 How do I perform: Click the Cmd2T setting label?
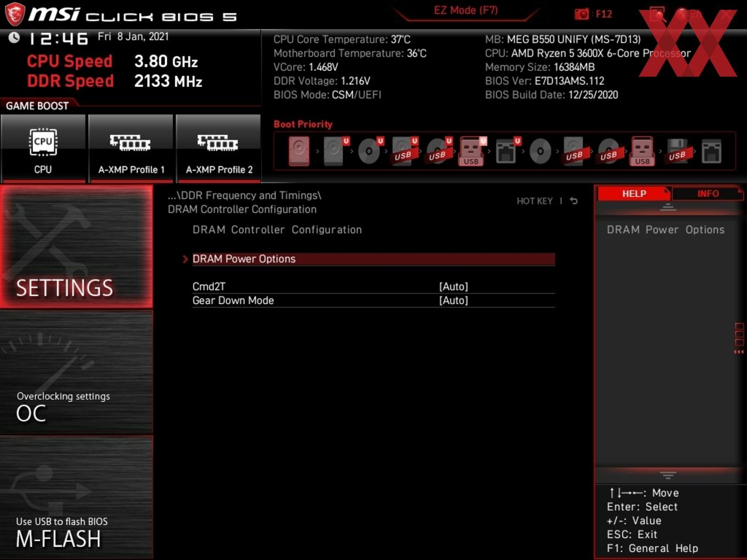209,287
